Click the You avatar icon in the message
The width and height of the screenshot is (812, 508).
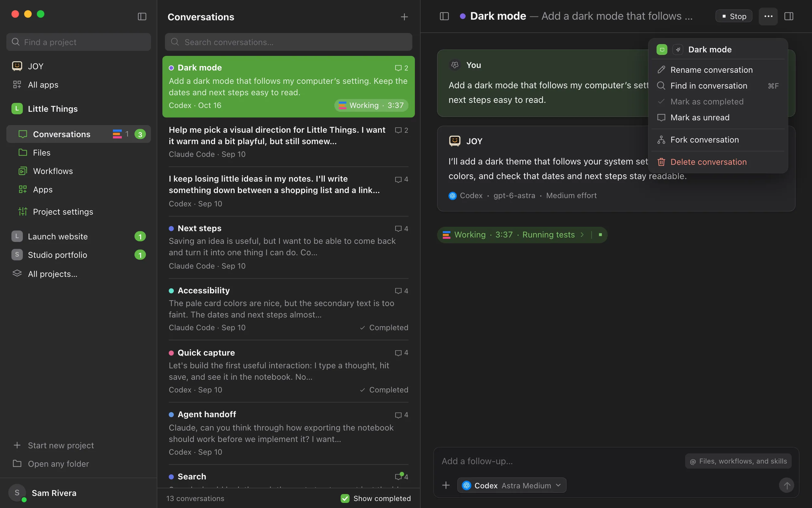[455, 65]
